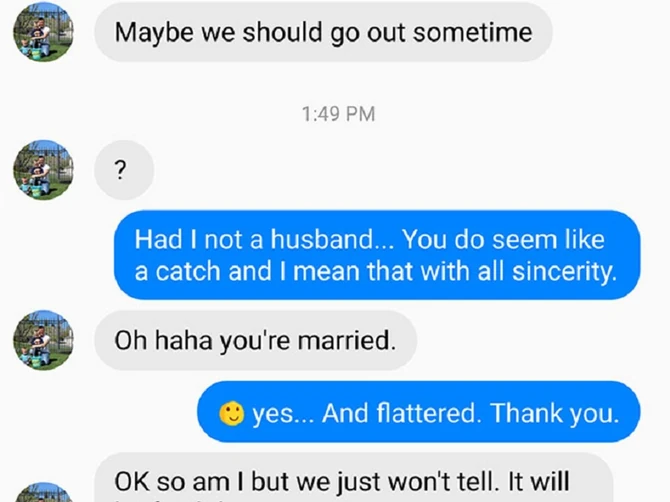
Task: Click the word 'sincerity.' in blue message
Action: 564,272
